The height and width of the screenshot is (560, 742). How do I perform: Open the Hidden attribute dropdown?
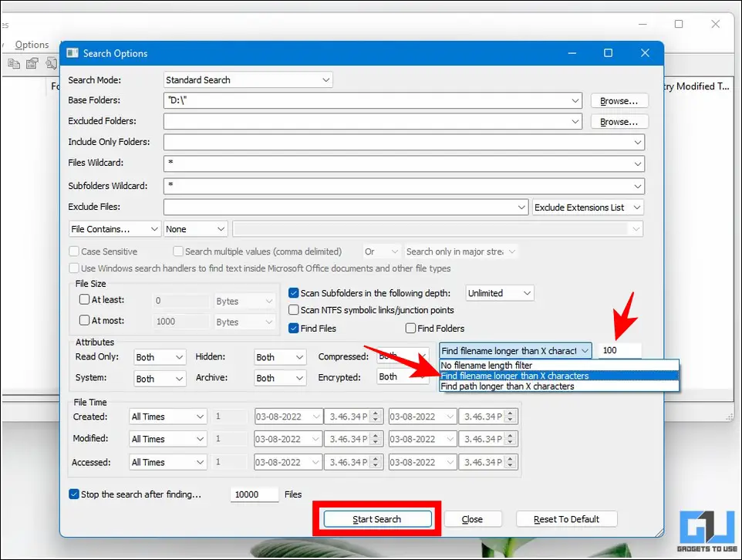point(280,357)
